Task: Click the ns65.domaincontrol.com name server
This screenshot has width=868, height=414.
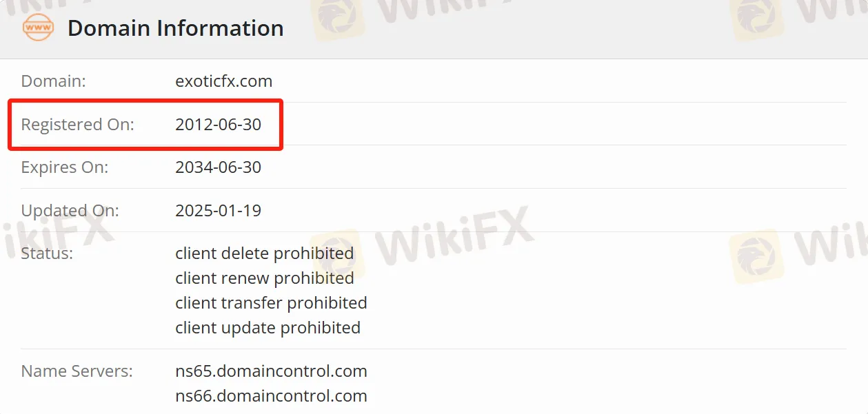Action: pyautogui.click(x=271, y=371)
